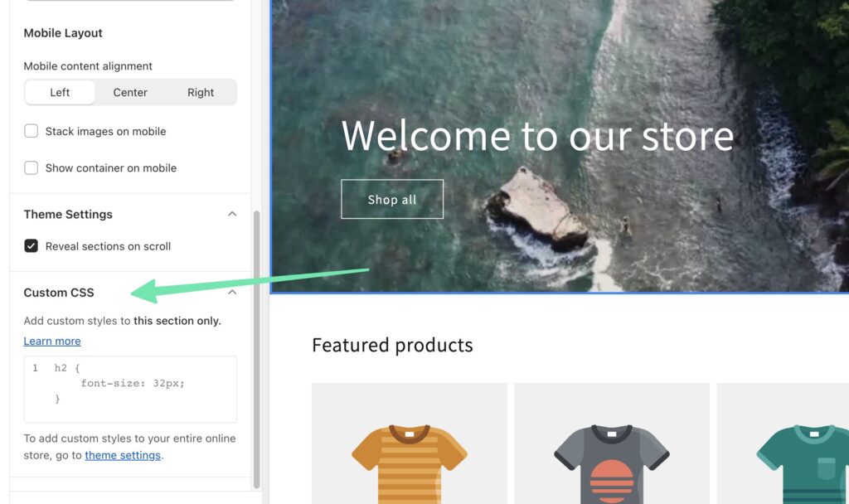Select the Featured products heading
Image resolution: width=849 pixels, height=504 pixels.
[392, 345]
